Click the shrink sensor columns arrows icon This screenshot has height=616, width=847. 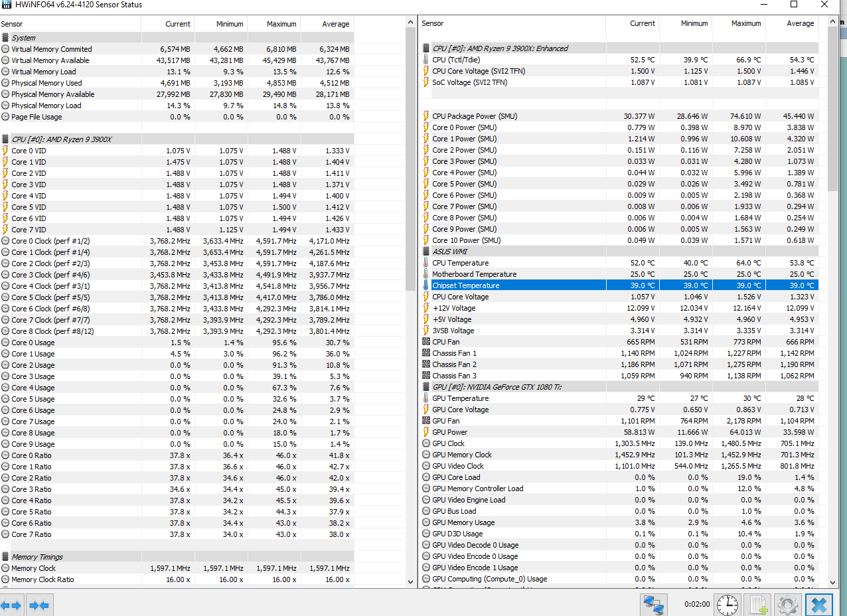(x=39, y=605)
